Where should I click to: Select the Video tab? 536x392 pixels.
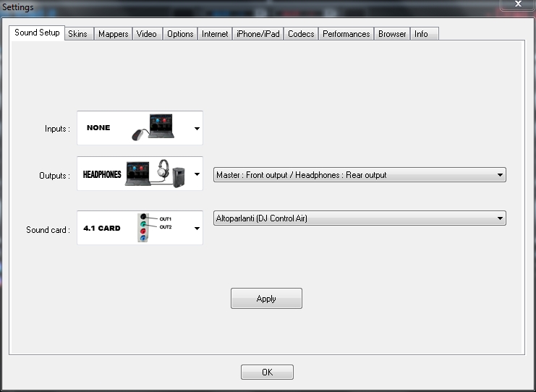[147, 34]
